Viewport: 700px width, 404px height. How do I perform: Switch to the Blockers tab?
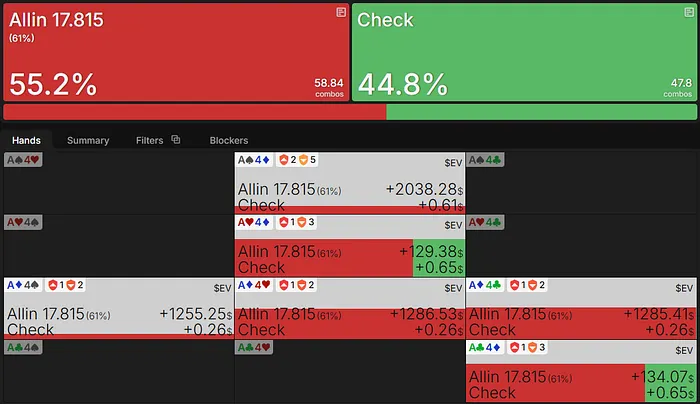tap(229, 140)
